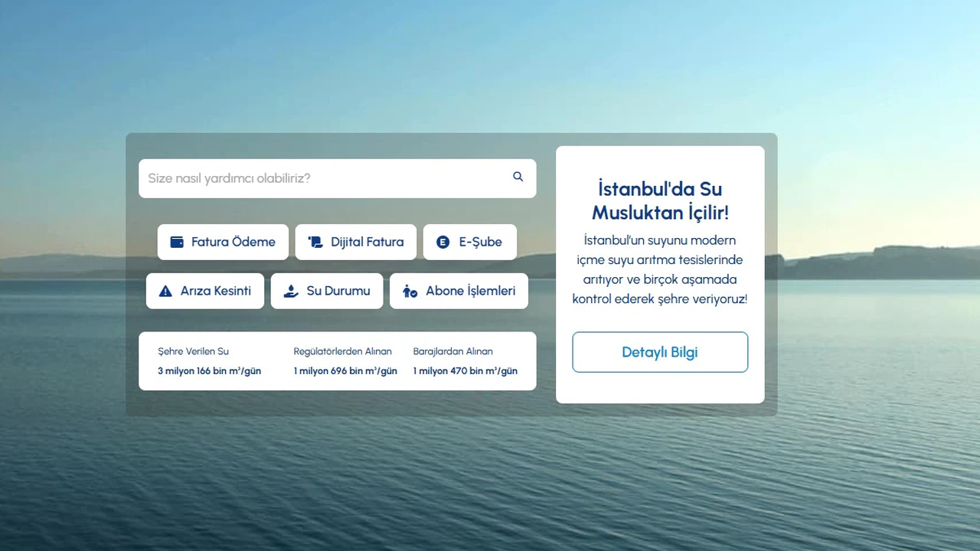Click the magnifying glass search icon
This screenshot has height=551, width=980.
(518, 177)
